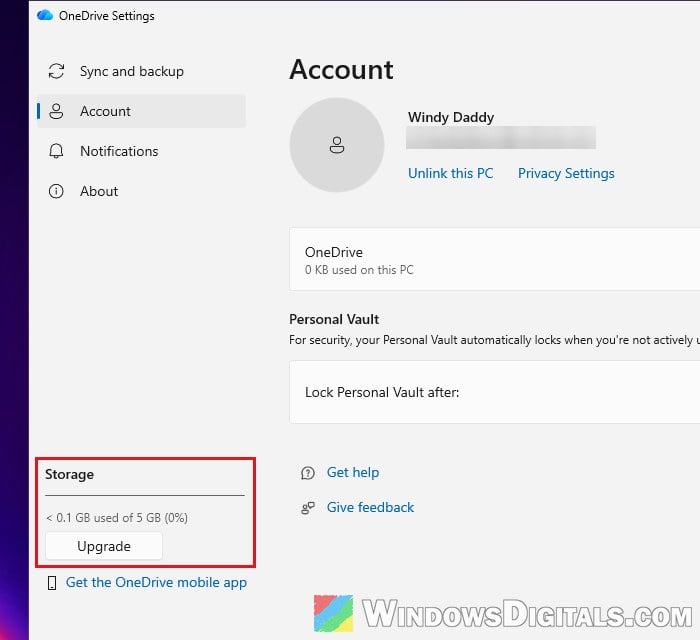Click the bell icon for Notifications
700x640 pixels.
(56, 151)
